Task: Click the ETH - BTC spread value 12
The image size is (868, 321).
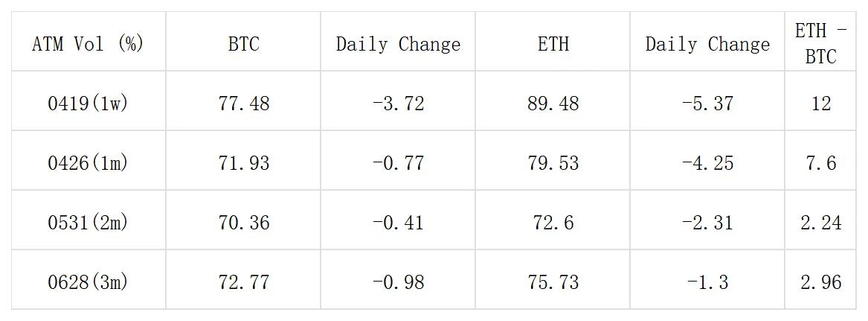Action: [820, 104]
